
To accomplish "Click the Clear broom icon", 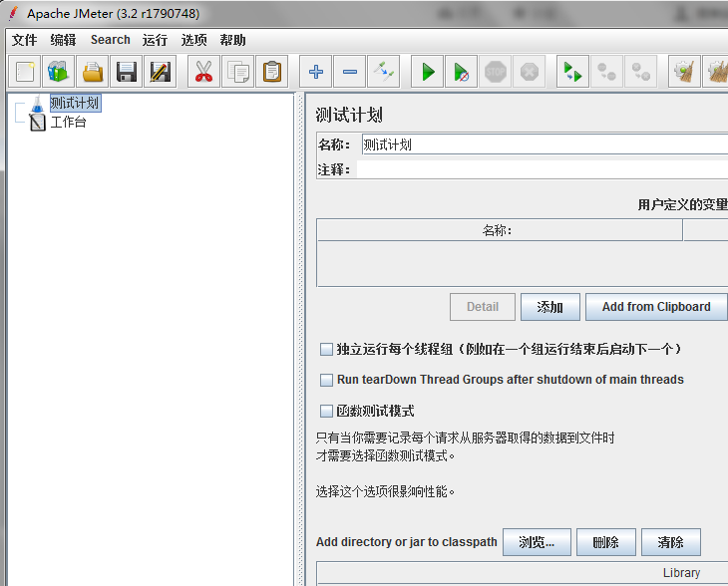I will 684,72.
